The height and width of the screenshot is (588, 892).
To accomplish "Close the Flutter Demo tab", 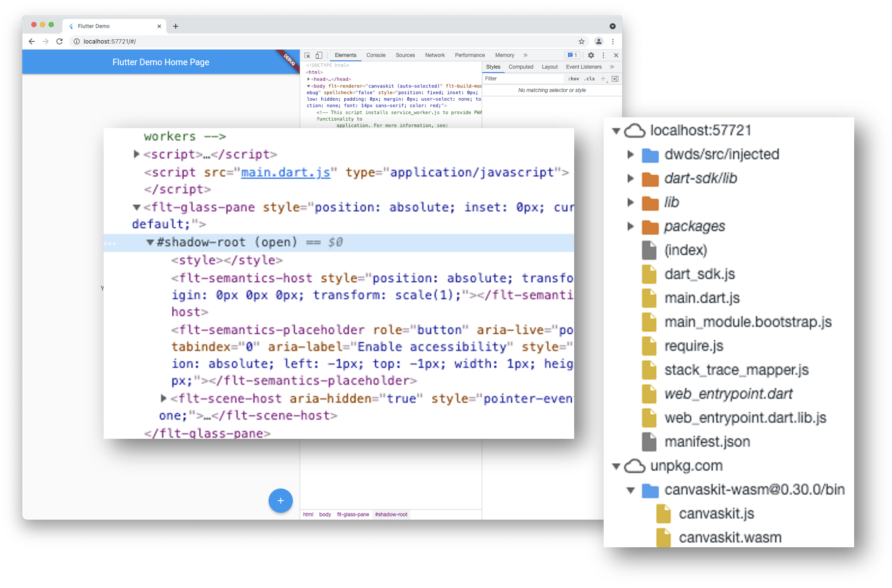I will 159,26.
